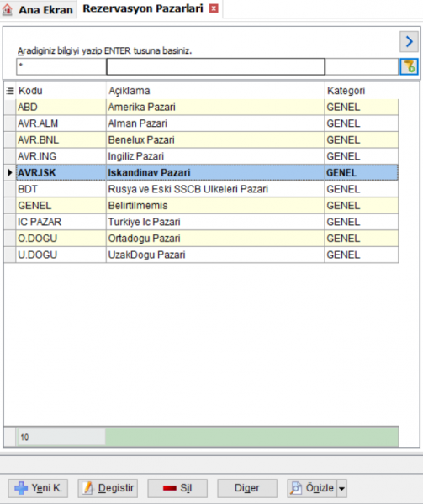Click the row indicator arrow for AVR.ISK
This screenshot has width=423, height=504.
click(9, 172)
